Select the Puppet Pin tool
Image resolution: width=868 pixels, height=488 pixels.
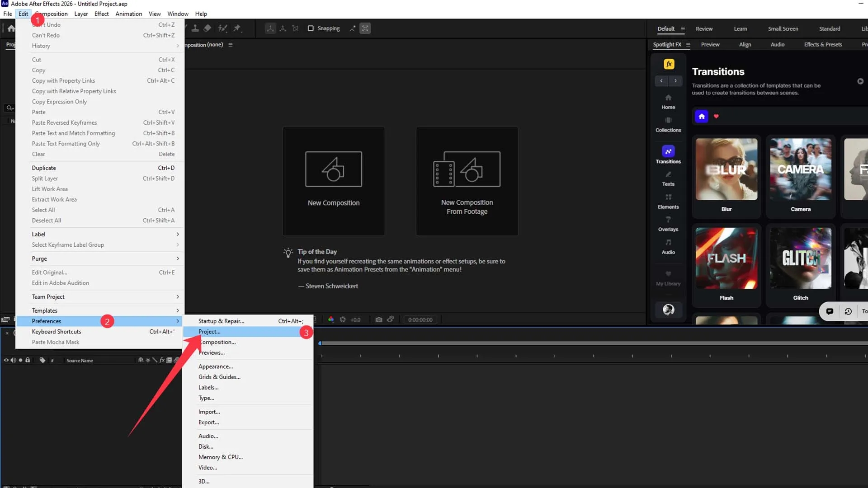[x=237, y=28]
